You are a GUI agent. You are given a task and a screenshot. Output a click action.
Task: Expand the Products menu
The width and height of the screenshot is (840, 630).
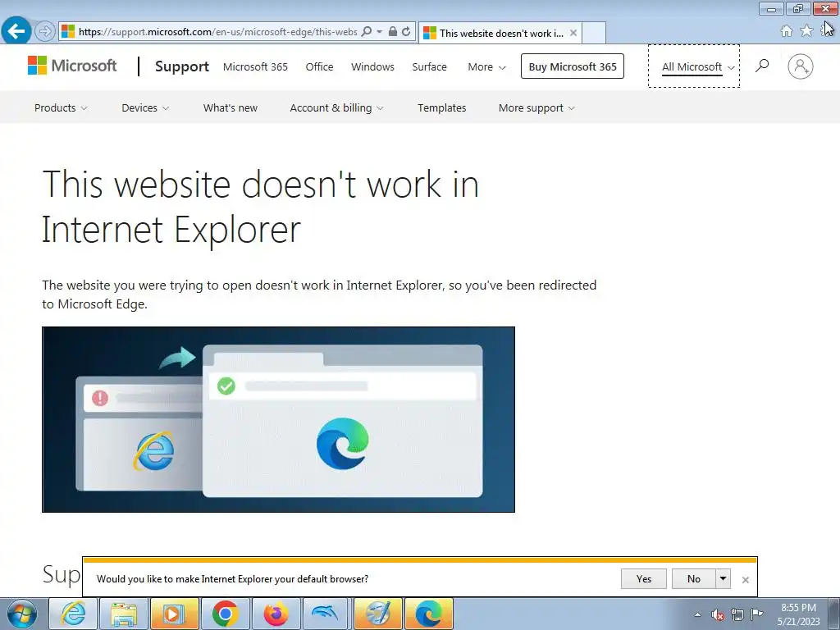(61, 107)
